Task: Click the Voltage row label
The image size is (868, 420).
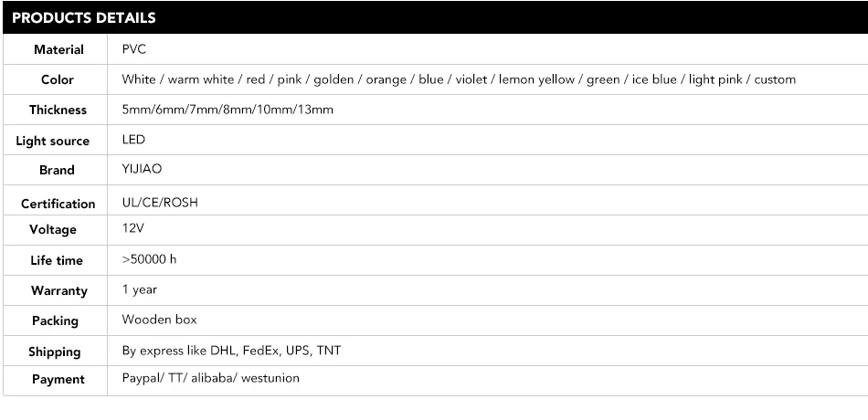Action: (x=53, y=229)
